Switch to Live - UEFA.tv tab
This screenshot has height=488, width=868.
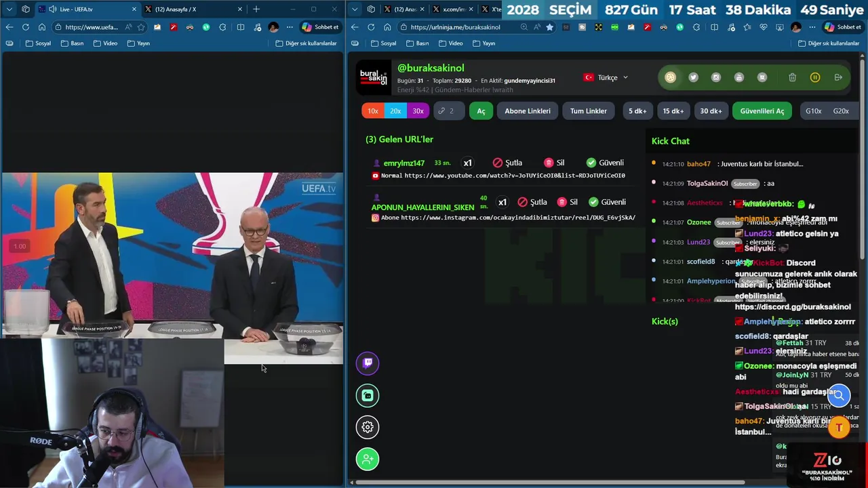[x=88, y=9]
